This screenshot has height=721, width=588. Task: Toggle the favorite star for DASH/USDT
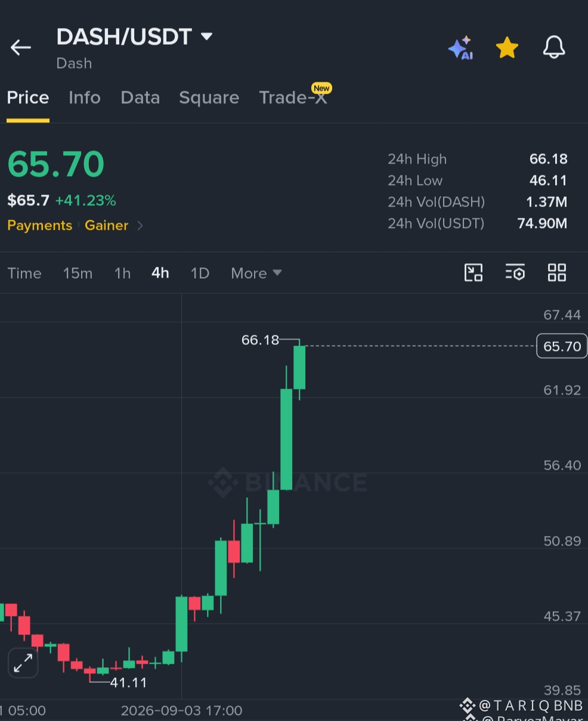pyautogui.click(x=507, y=48)
